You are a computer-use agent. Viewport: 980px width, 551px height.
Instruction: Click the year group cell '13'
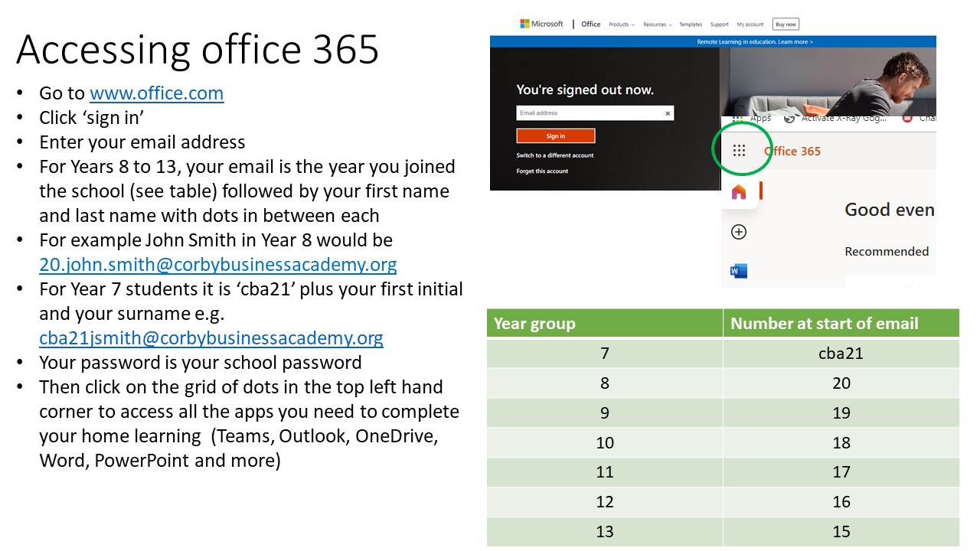click(x=605, y=532)
